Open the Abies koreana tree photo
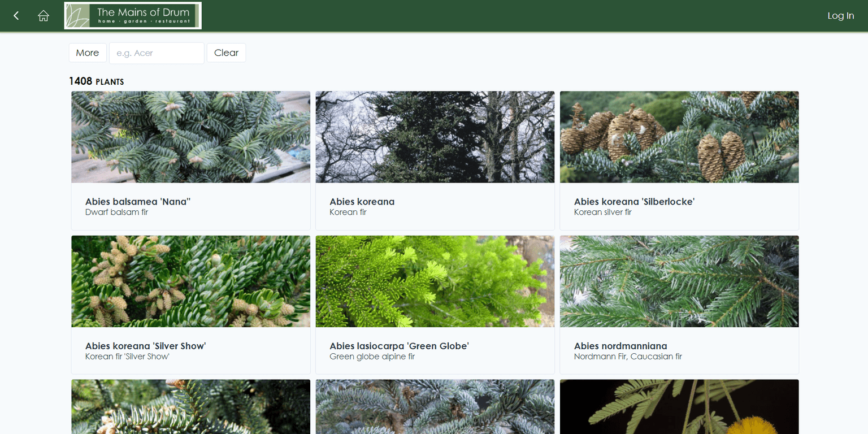Viewport: 868px width, 434px height. click(x=435, y=137)
